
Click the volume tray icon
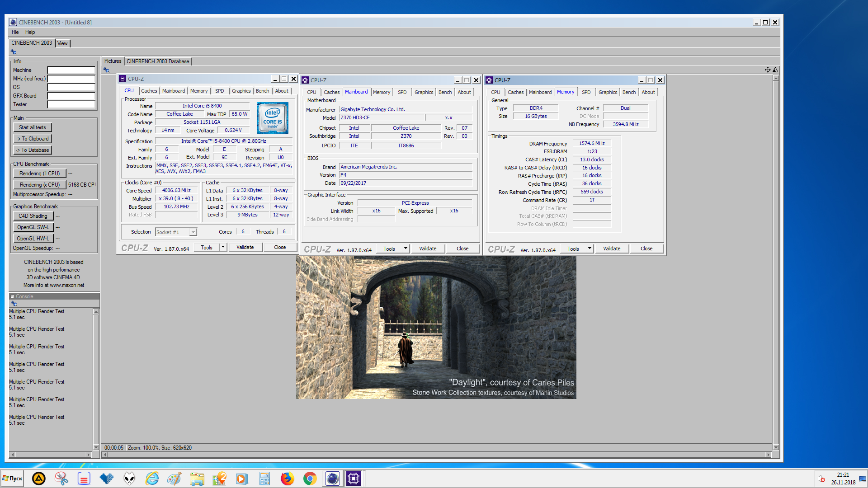click(x=821, y=479)
